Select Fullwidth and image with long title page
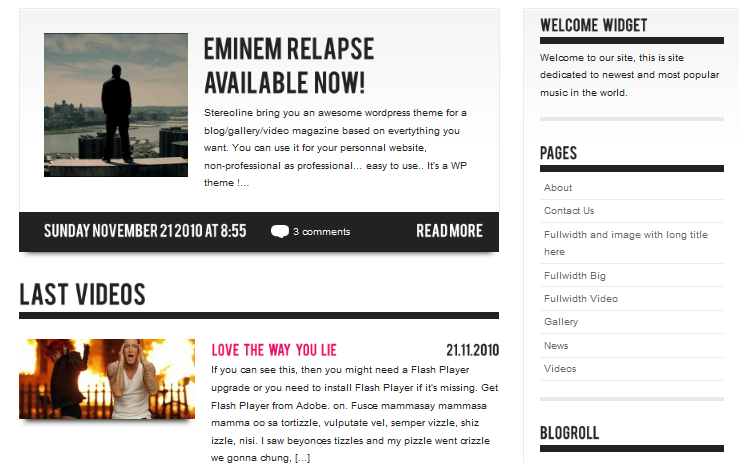This screenshot has width=739, height=463. pos(626,243)
